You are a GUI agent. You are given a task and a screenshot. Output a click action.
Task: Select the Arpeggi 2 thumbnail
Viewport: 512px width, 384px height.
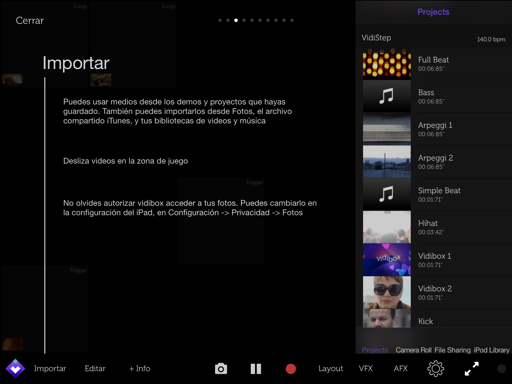387,161
